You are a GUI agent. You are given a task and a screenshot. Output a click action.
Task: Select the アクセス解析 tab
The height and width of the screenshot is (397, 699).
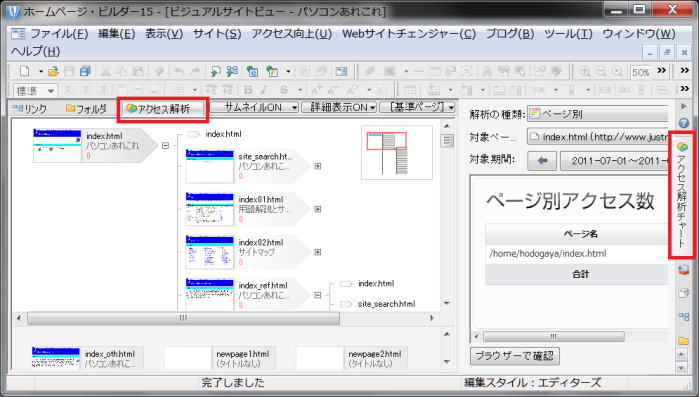click(x=163, y=108)
